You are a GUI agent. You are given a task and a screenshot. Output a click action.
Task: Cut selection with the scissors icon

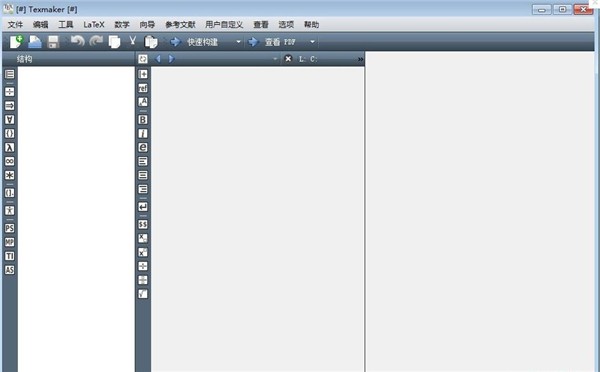[132, 41]
